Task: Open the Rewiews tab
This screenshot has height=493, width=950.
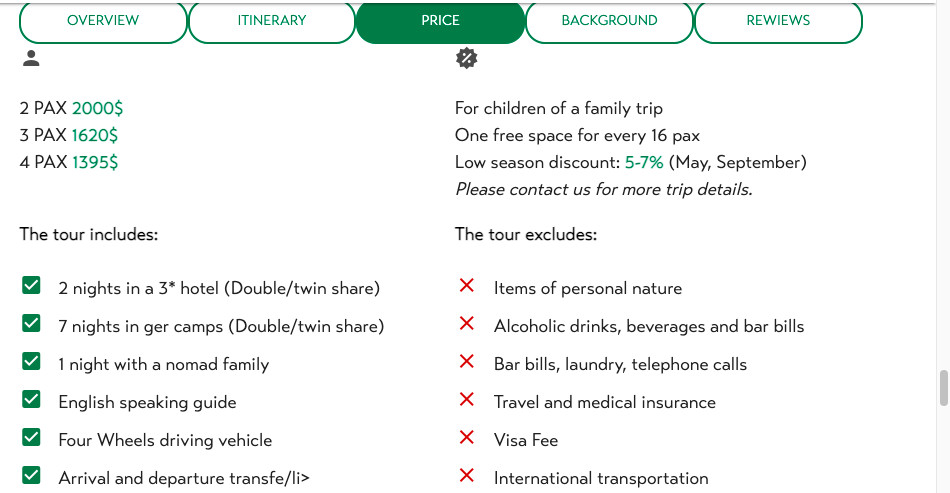Action: 778,21
